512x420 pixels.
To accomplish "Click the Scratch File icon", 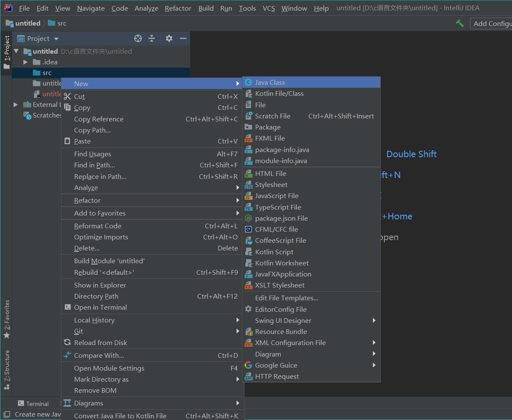I will [x=248, y=116].
